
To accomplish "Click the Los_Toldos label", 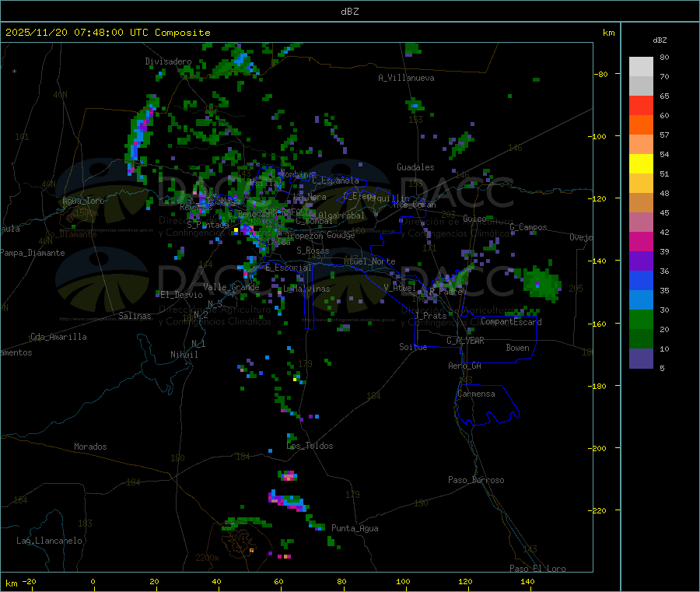I will coord(310,446).
